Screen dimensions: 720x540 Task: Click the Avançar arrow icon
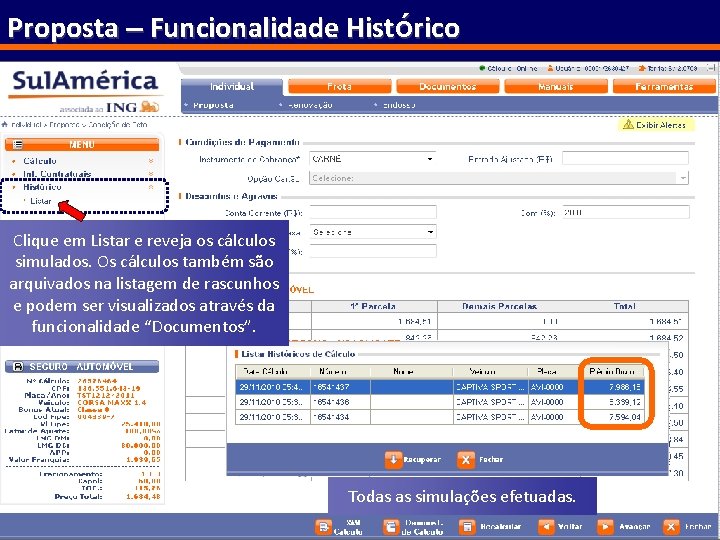point(605,527)
